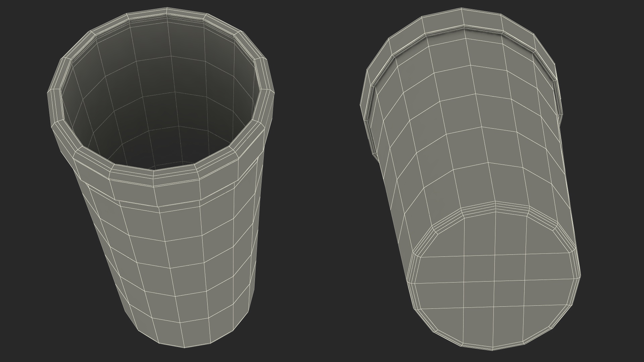Pick the dark interior opening of the left cup

161,92
